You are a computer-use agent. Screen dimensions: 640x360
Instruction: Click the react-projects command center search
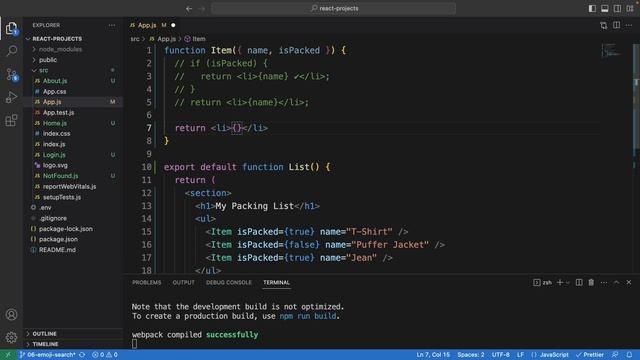[x=333, y=9]
